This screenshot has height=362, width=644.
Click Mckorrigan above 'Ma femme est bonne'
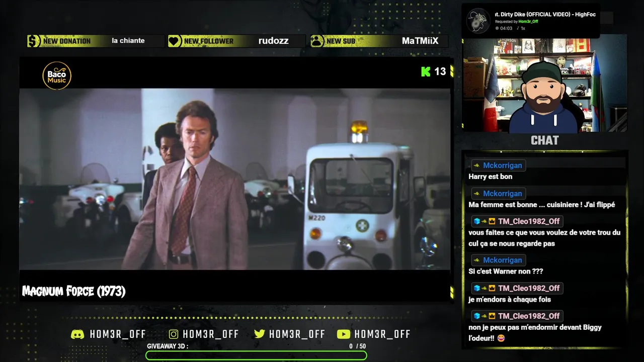tap(503, 194)
